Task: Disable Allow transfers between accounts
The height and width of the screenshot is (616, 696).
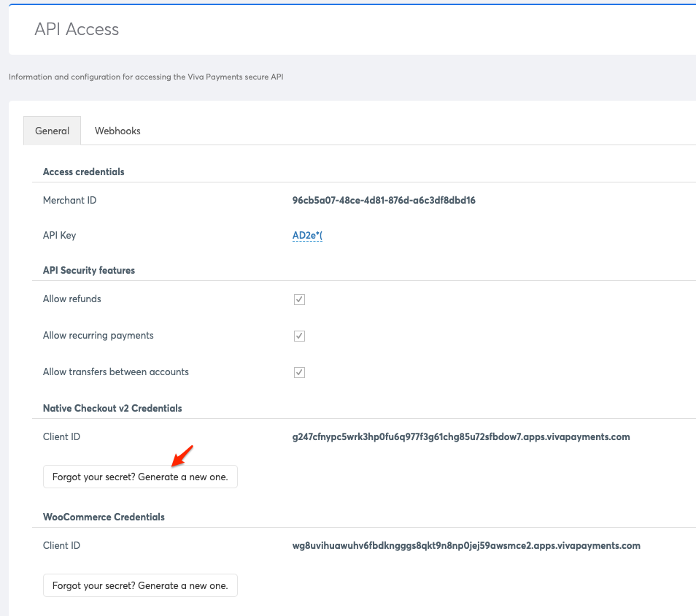Action: pyautogui.click(x=299, y=372)
